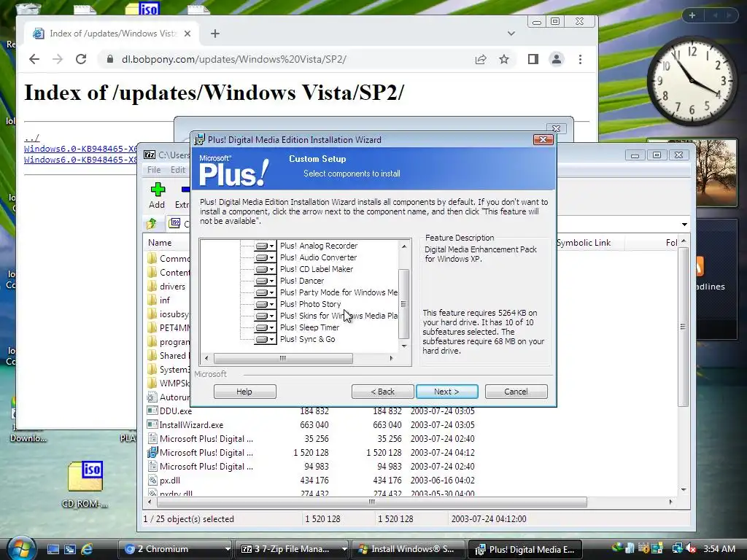Reload the page in Chromium
Viewport: 747px width, 560px height.
click(81, 59)
